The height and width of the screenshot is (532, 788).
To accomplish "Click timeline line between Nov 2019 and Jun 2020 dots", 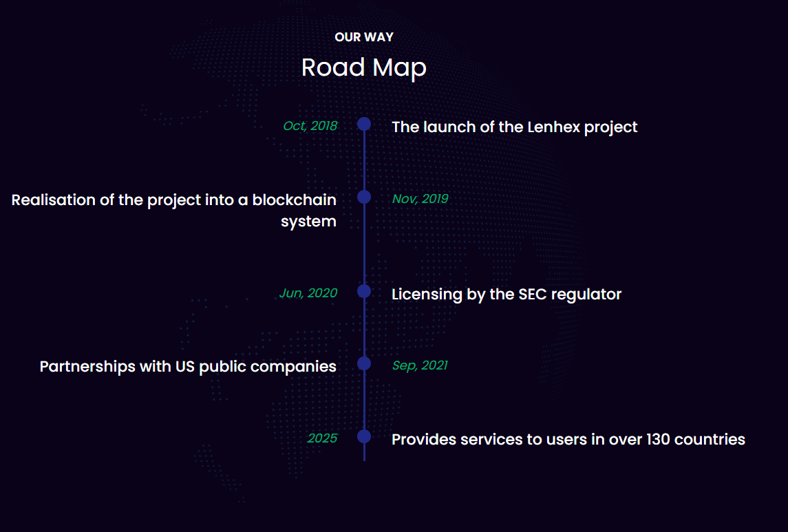I will tap(364, 244).
